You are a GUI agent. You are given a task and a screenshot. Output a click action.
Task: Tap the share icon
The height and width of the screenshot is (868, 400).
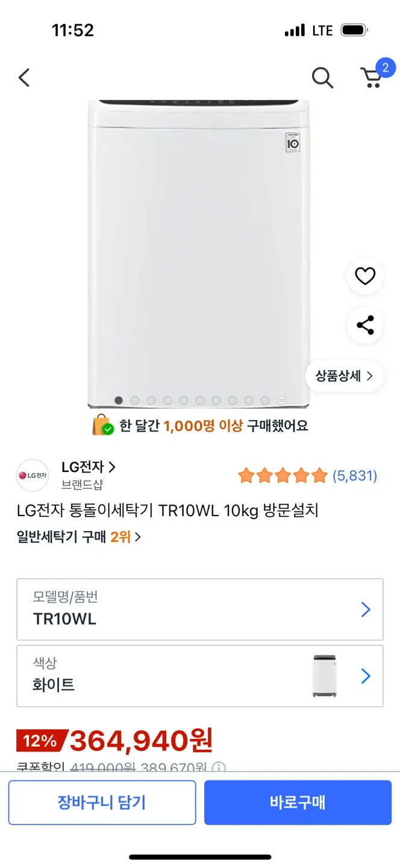tap(364, 325)
